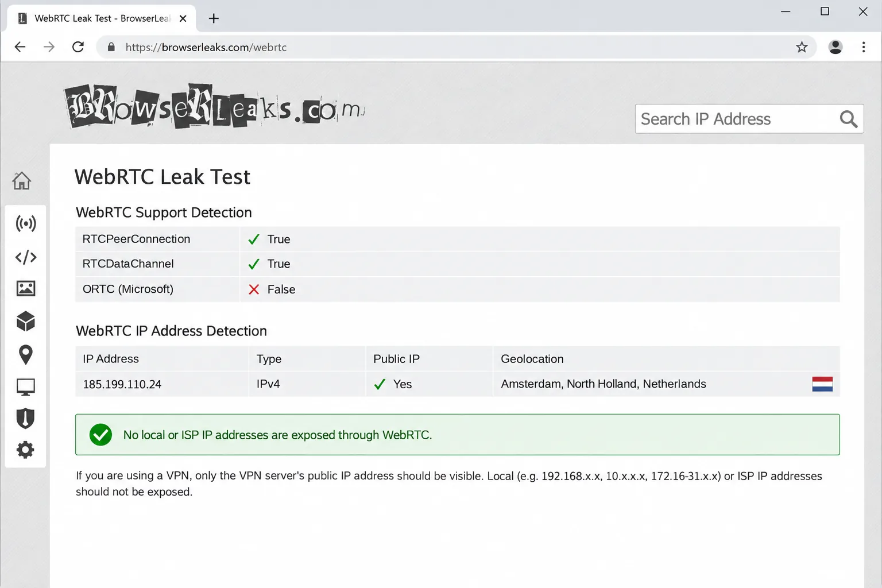882x588 pixels.
Task: View site security lock information
Action: click(111, 47)
